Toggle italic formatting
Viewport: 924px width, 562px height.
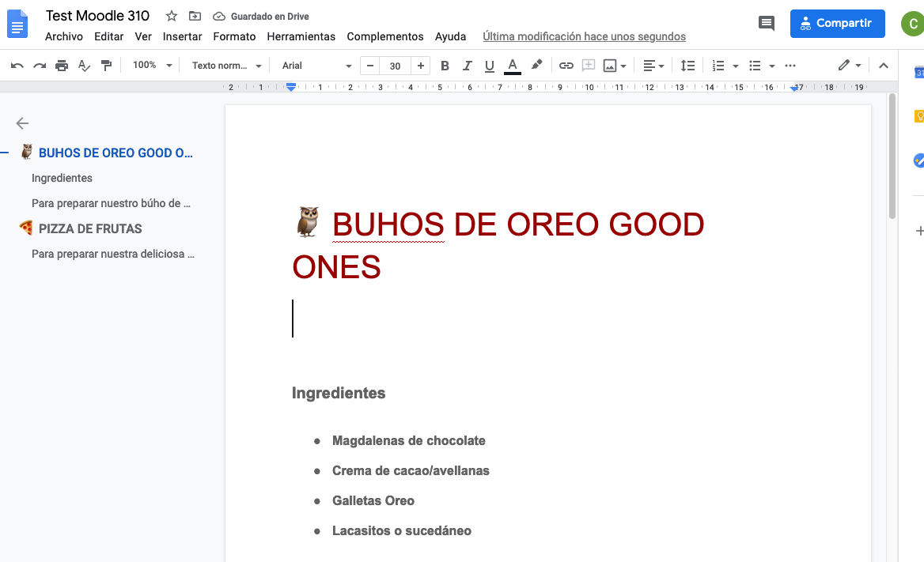[x=468, y=66]
